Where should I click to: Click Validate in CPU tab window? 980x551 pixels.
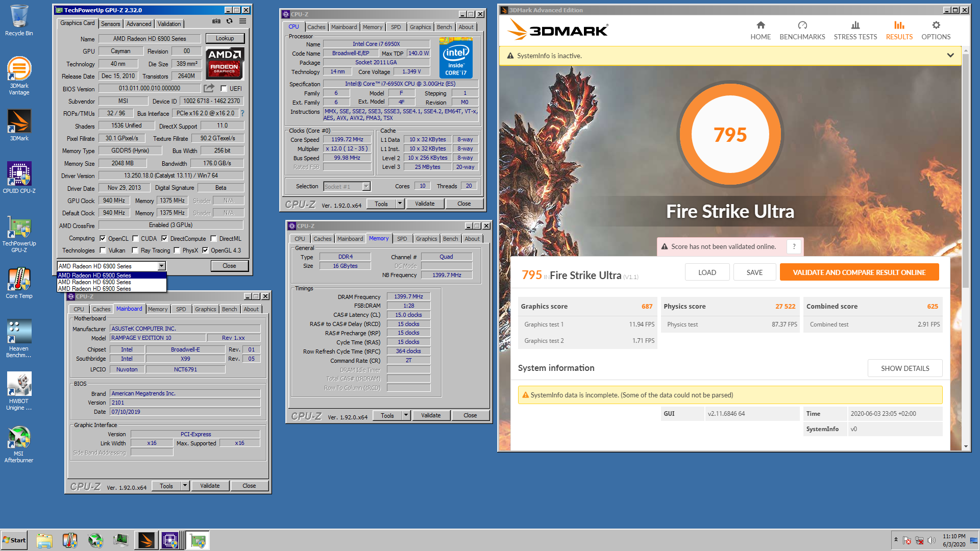425,204
